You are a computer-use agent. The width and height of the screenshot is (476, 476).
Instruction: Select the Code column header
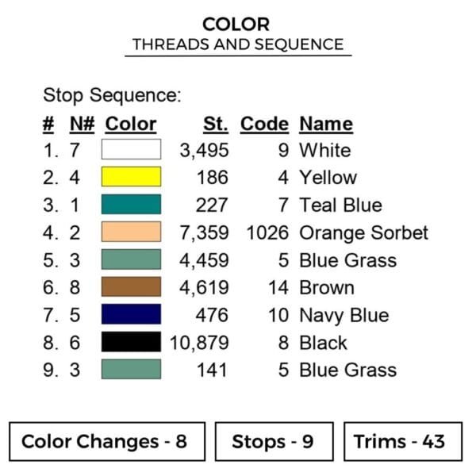point(264,125)
